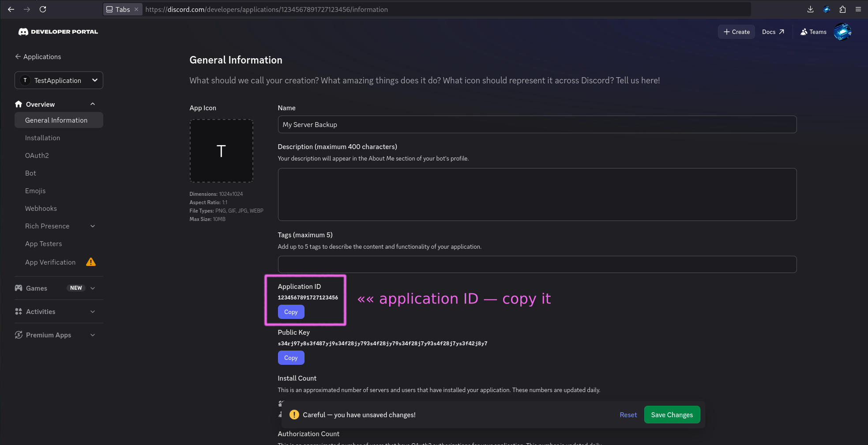This screenshot has height=445, width=868.
Task: Close the Tabs browser tab
Action: (x=136, y=9)
